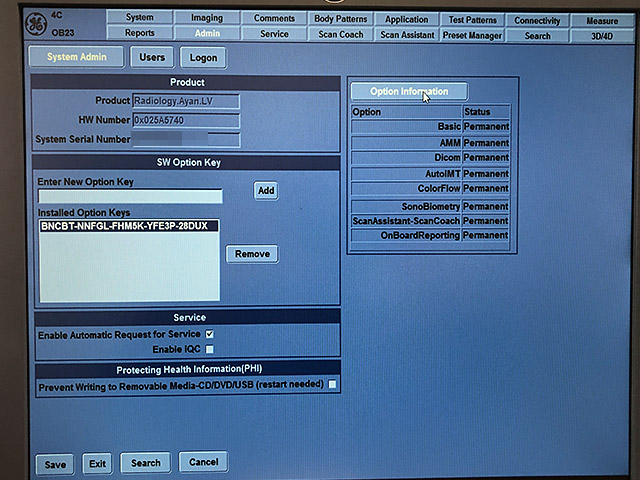Open the Service tab

click(x=274, y=34)
